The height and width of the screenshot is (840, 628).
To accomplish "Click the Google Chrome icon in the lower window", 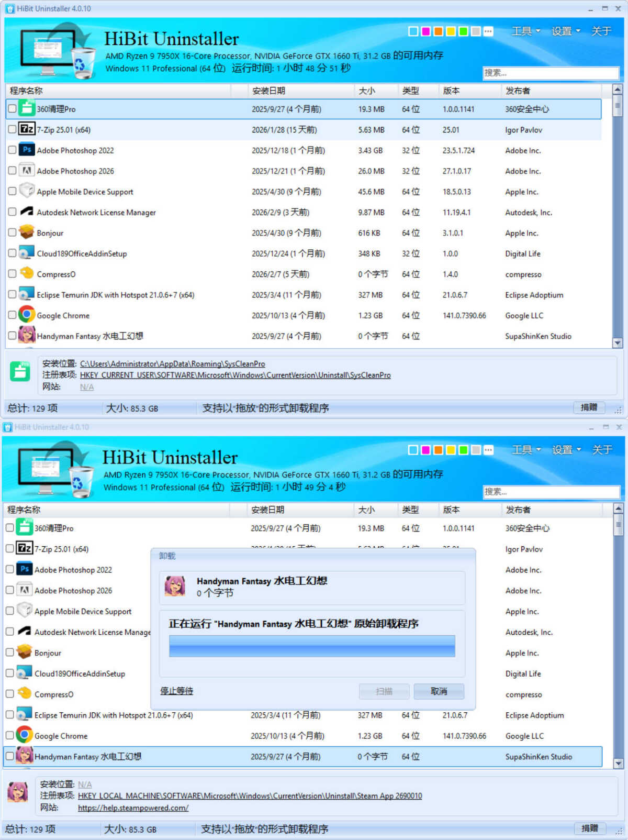I will point(25,735).
